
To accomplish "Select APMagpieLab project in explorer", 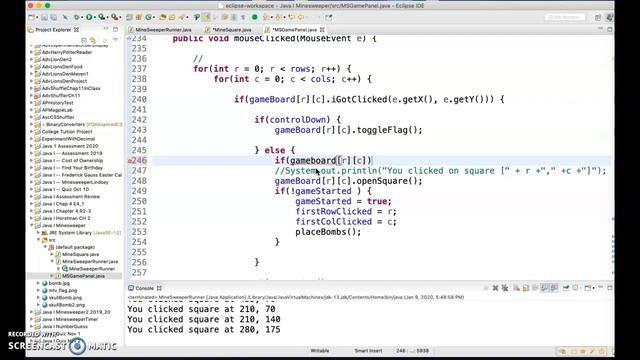I will pos(57,110).
